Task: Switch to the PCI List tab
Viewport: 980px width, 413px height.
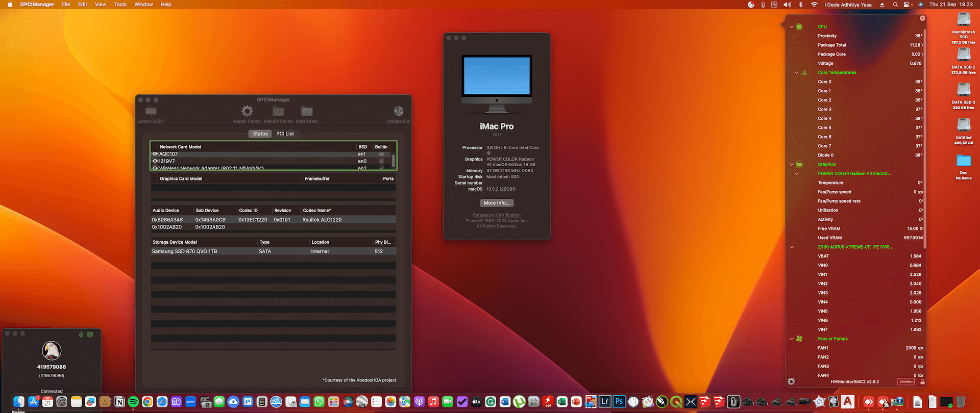Action: click(285, 134)
